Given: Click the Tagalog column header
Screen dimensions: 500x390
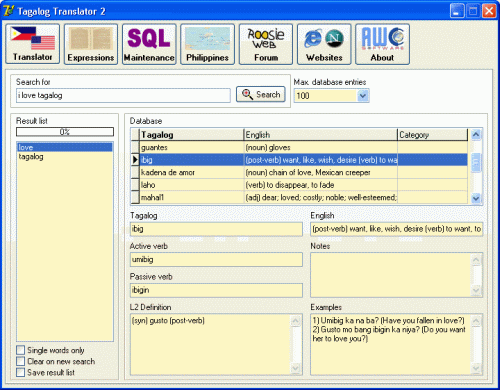Looking at the screenshot, I should (x=192, y=135).
